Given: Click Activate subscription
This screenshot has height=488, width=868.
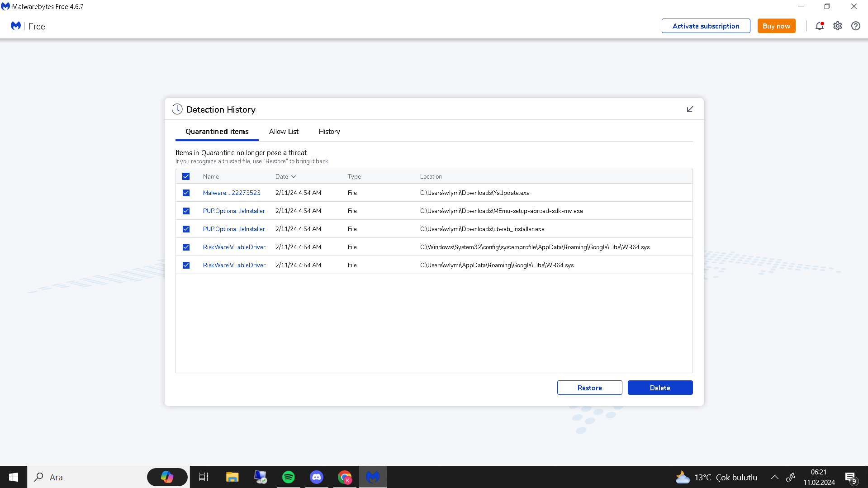Looking at the screenshot, I should tap(706, 26).
